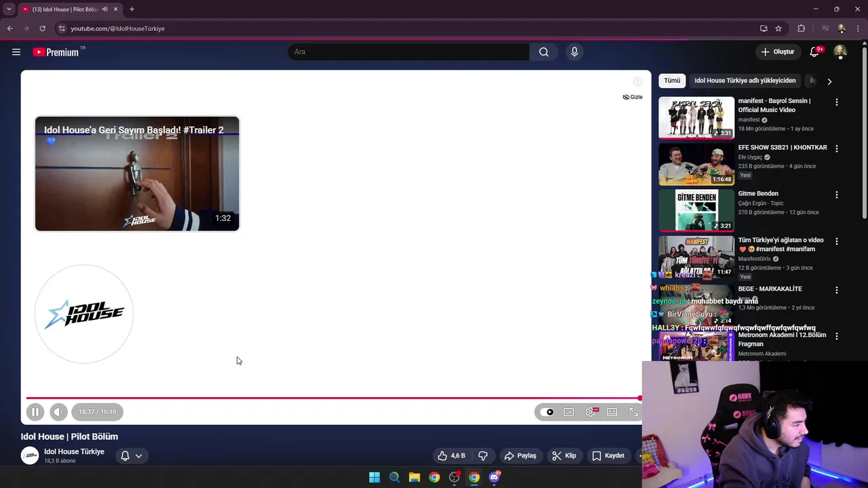Viewport: 868px width, 488px height.
Task: Open Gitme Benden video thumbnail
Action: pos(696,210)
